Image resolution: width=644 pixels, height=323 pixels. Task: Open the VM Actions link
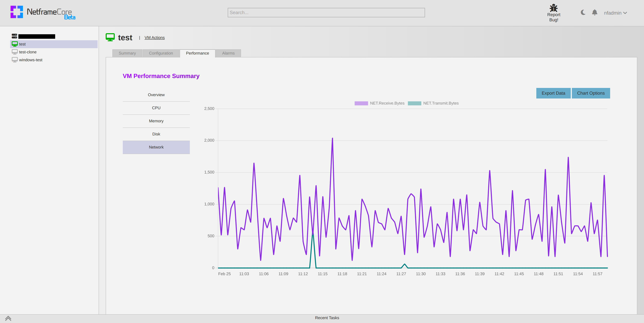(154, 38)
